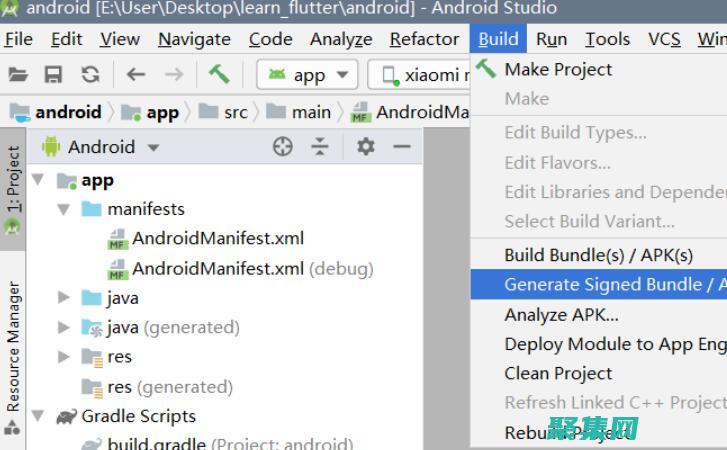
Task: Expand the java folder
Action: tap(63, 298)
